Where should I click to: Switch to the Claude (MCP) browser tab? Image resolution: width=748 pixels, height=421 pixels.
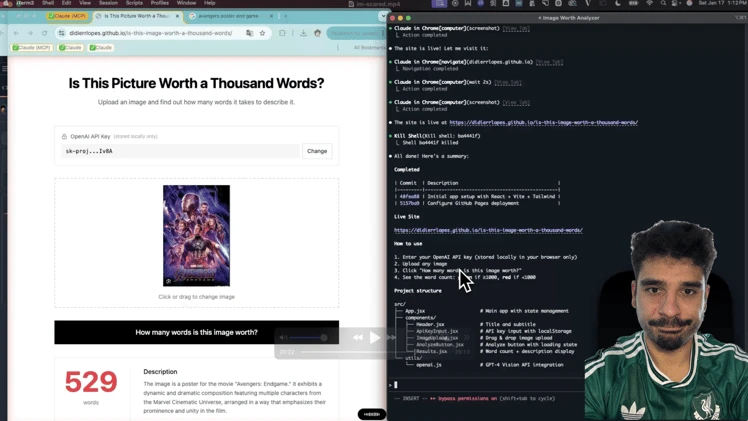point(68,16)
